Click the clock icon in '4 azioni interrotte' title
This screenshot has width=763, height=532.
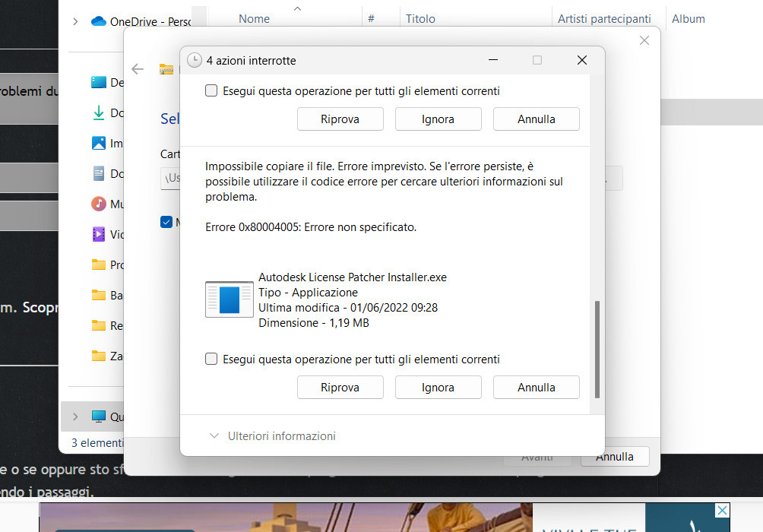194,60
